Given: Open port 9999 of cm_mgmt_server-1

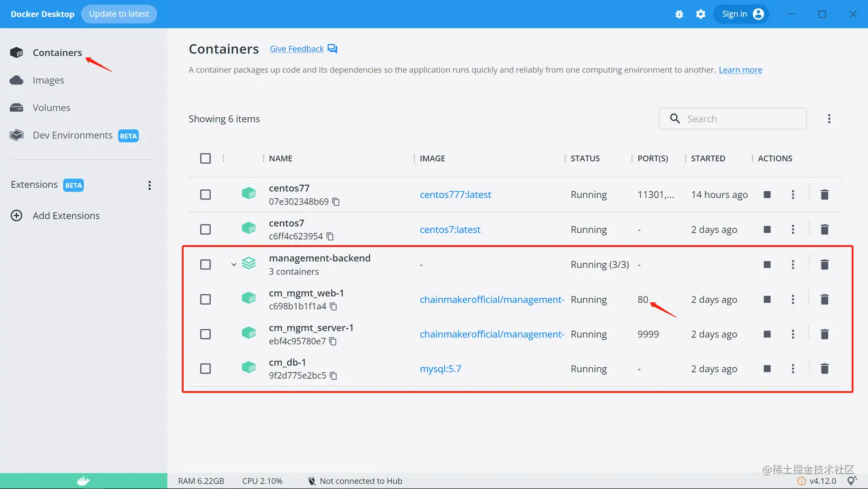Looking at the screenshot, I should pyautogui.click(x=648, y=334).
